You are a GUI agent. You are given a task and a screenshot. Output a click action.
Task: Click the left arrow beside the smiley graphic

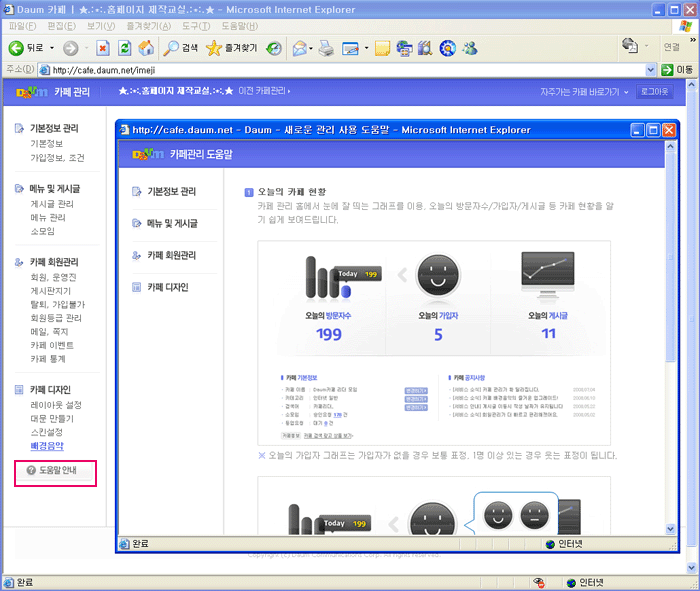click(x=403, y=275)
